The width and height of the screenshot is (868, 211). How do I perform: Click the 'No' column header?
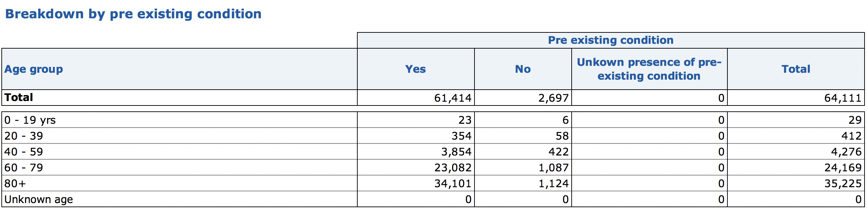(522, 69)
